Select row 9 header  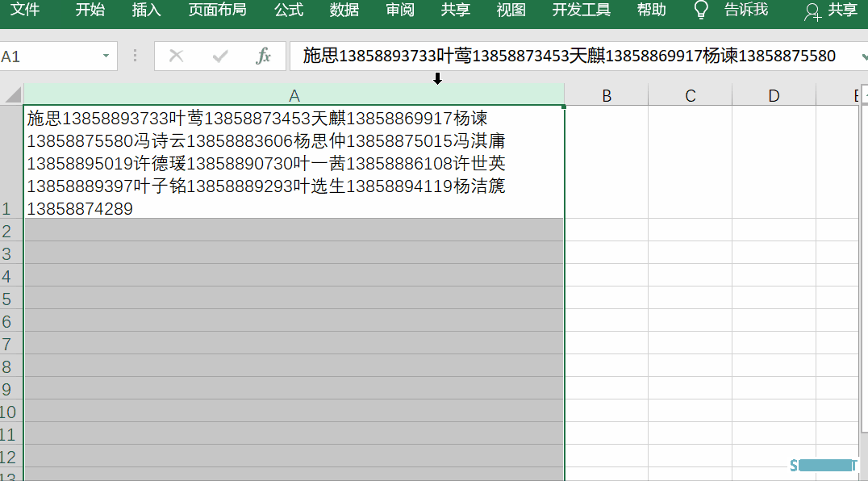[x=11, y=389]
